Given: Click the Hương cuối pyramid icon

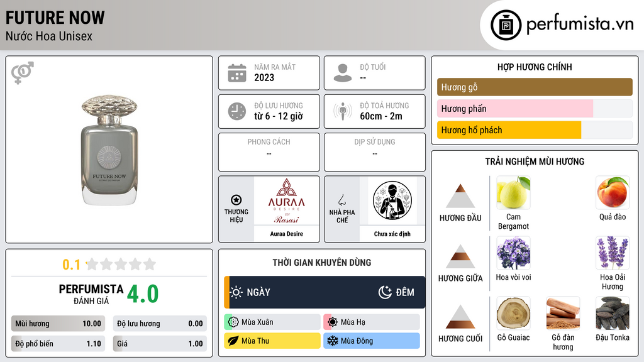Looking at the screenshot, I should pos(460,317).
